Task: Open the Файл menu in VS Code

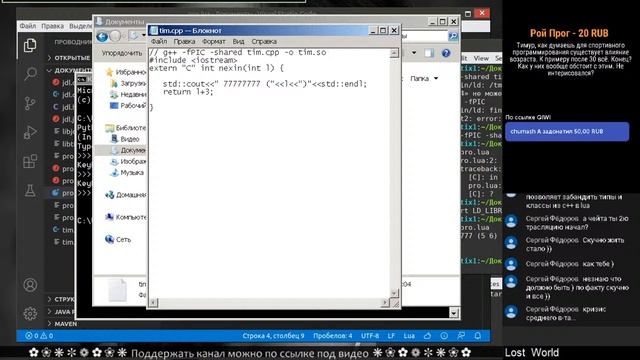Action: point(28,26)
